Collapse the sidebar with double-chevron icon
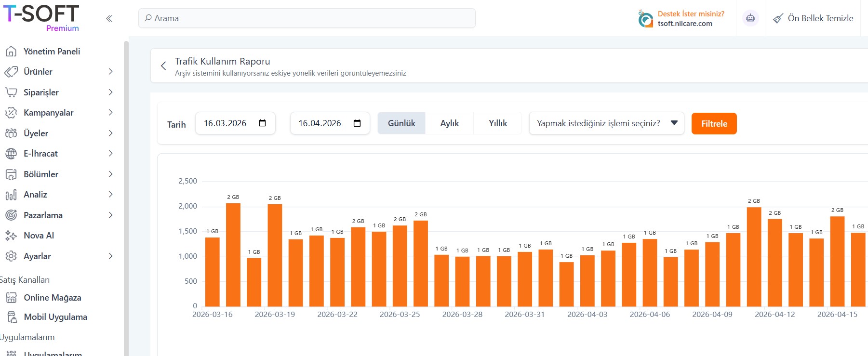Viewport: 868px width, 356px height. (109, 18)
